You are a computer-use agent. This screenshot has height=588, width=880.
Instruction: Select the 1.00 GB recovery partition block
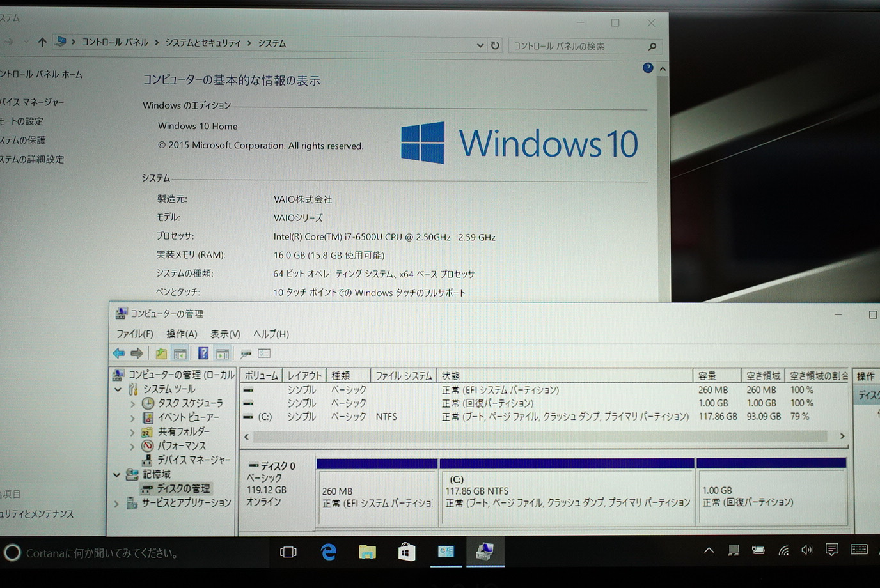[771, 491]
